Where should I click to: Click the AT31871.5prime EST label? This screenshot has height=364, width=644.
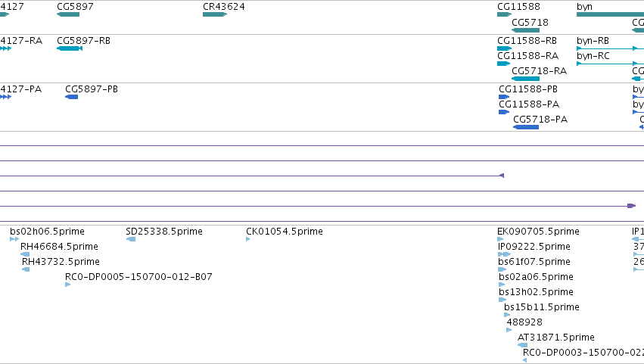click(x=556, y=338)
